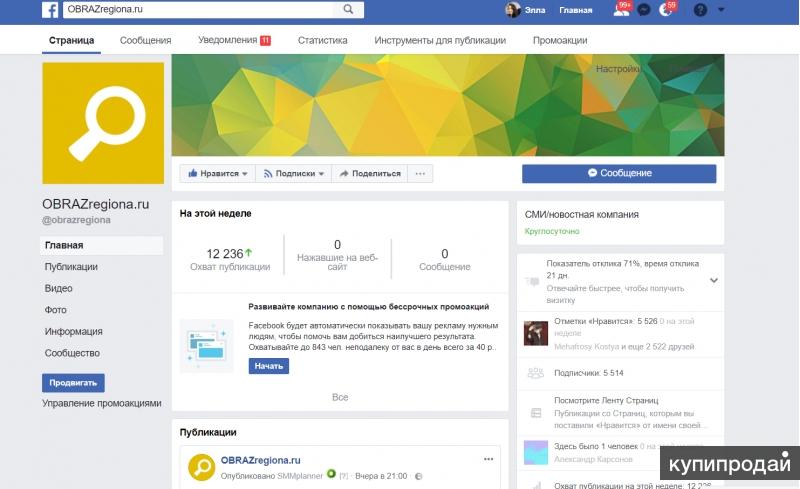Click the Круглосуточно hours text

(552, 231)
